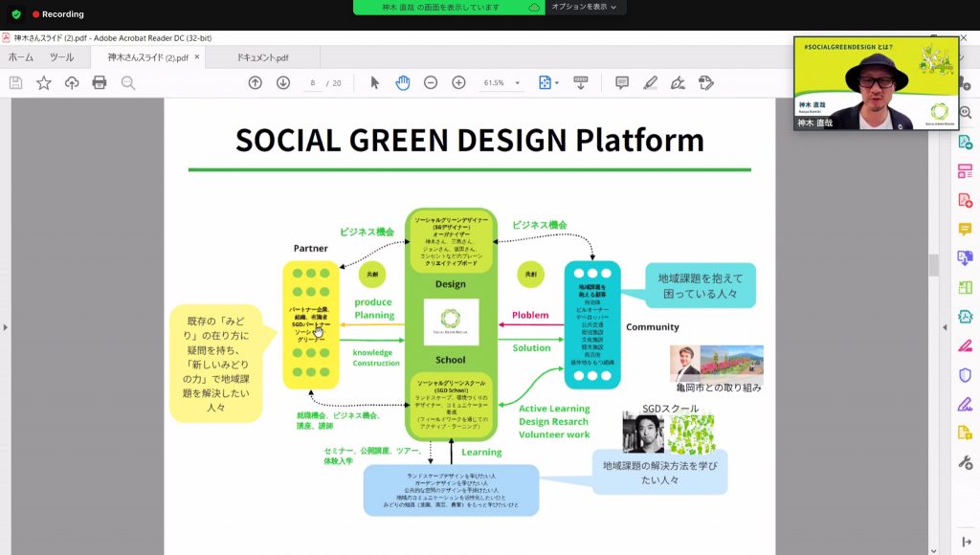Click the page number input field
Viewport: 980px width, 555px height.
313,82
